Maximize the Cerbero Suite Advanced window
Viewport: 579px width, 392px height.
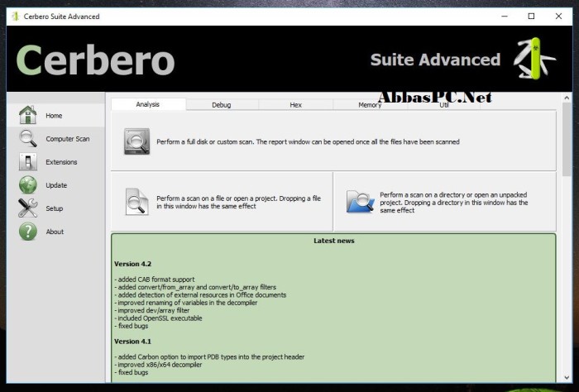(531, 17)
